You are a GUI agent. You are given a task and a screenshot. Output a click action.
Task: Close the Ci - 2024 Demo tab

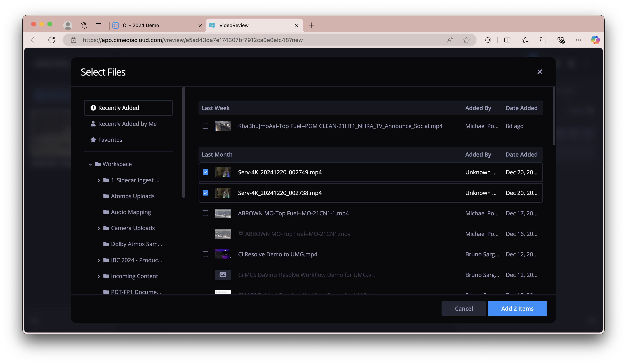(200, 26)
